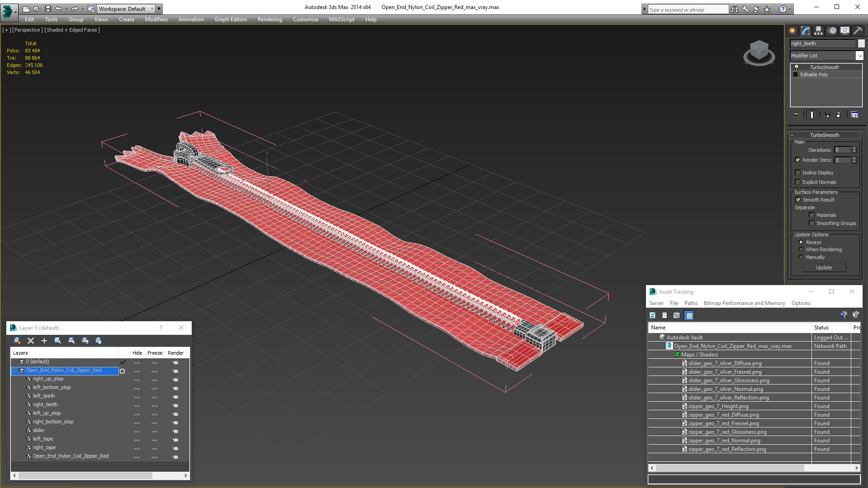Increase Iterations spinner up arrow
Viewport: 868px width, 488px height.
pos(854,148)
